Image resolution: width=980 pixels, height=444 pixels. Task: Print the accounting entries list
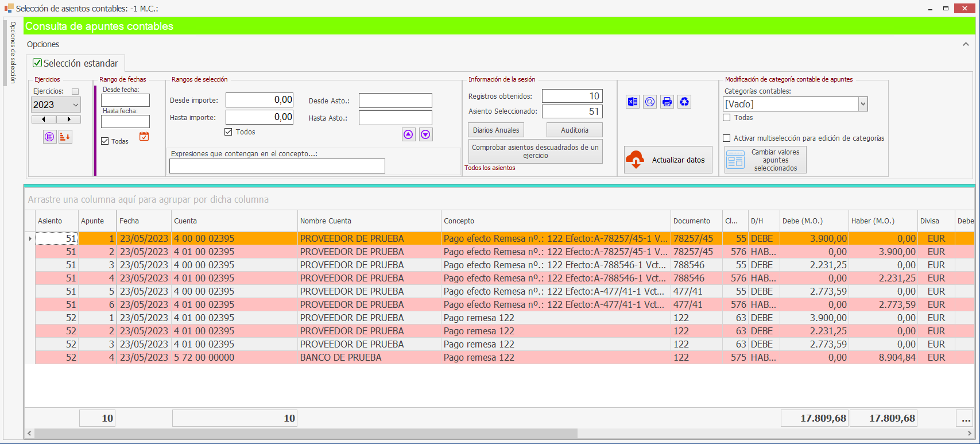(x=667, y=102)
